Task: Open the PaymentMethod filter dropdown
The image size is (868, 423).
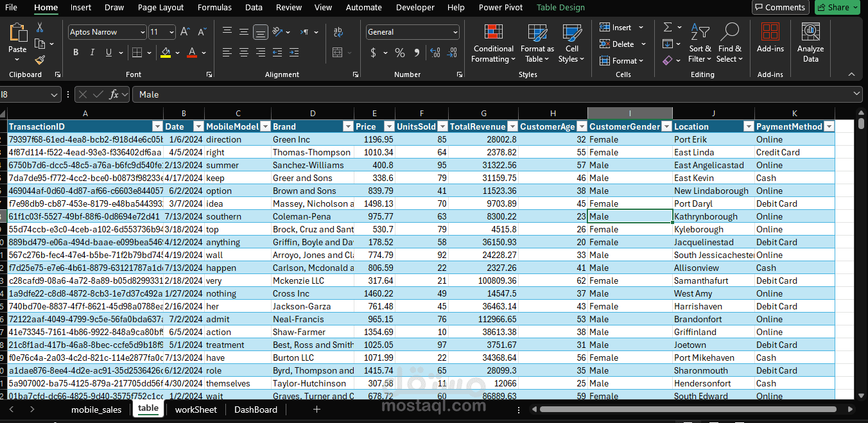Action: click(x=829, y=126)
